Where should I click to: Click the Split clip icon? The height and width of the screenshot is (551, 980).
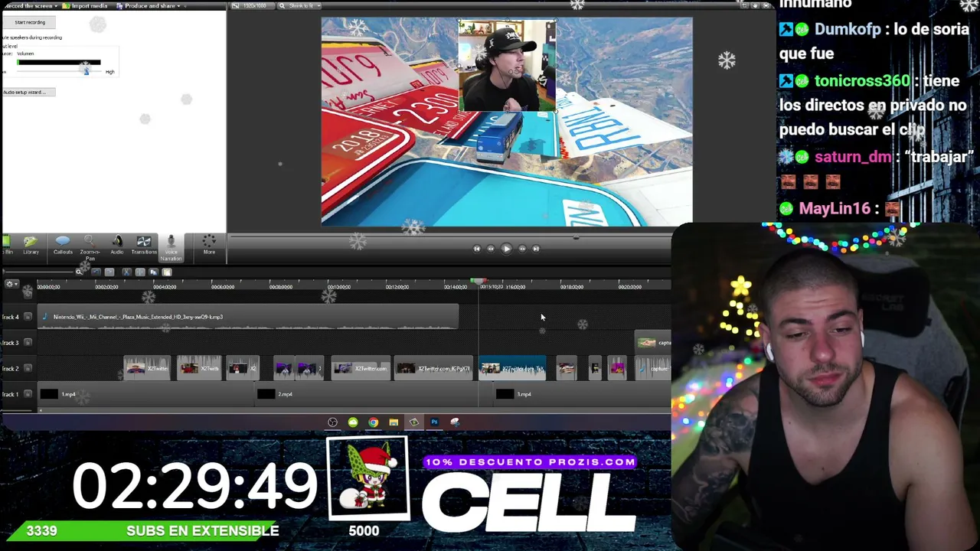(140, 272)
